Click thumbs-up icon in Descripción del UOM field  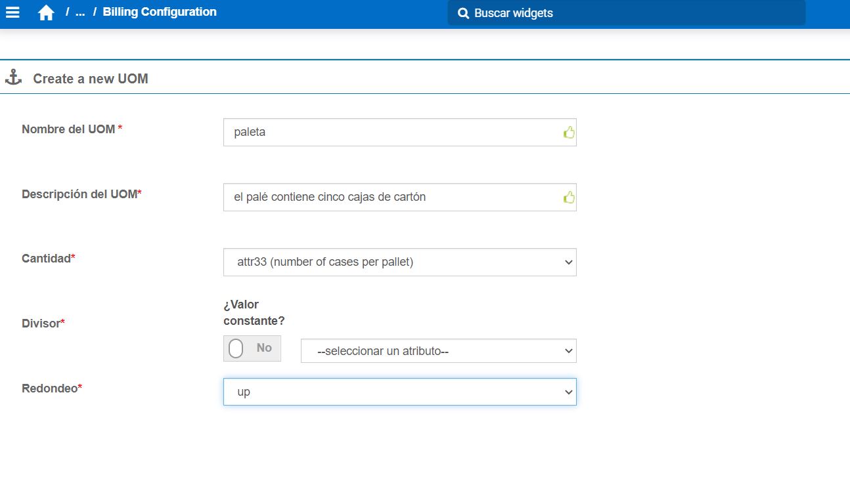pos(569,198)
